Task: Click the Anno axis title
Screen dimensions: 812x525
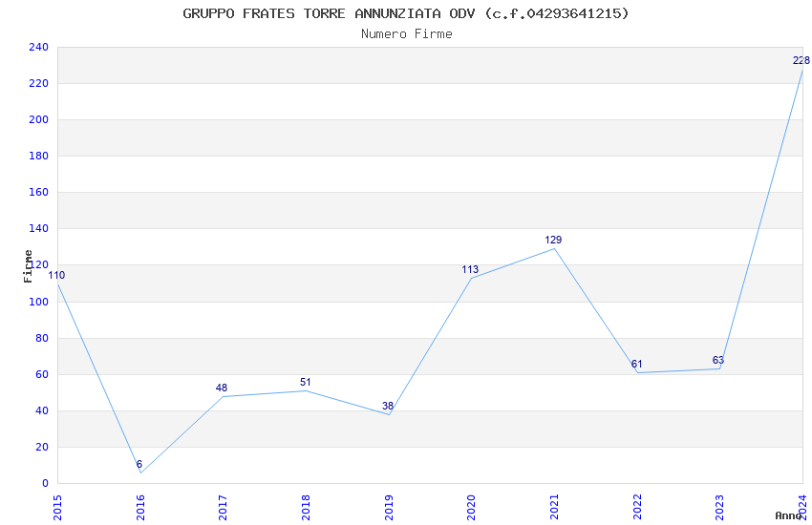Action: 788,515
